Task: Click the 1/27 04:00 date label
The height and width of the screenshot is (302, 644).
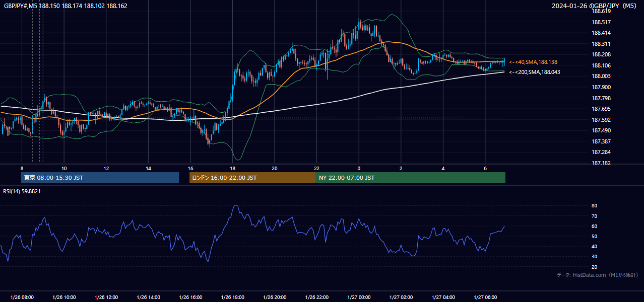Action: 443,297
